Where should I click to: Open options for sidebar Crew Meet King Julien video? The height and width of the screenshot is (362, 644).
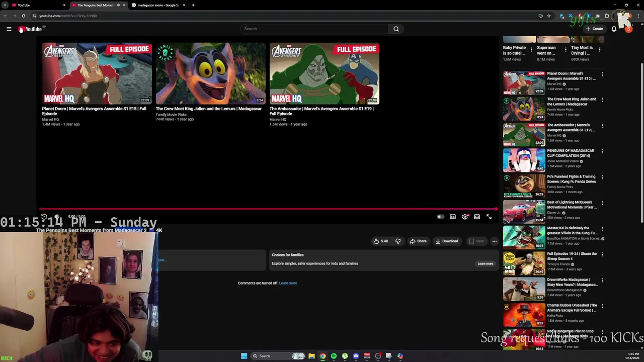(602, 100)
